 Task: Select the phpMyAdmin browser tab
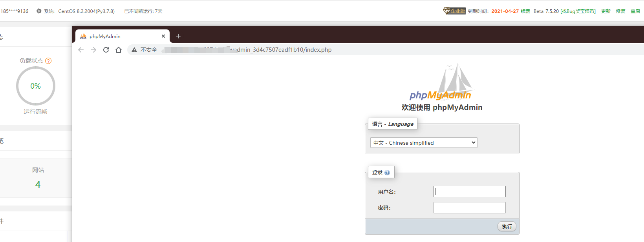coord(123,36)
